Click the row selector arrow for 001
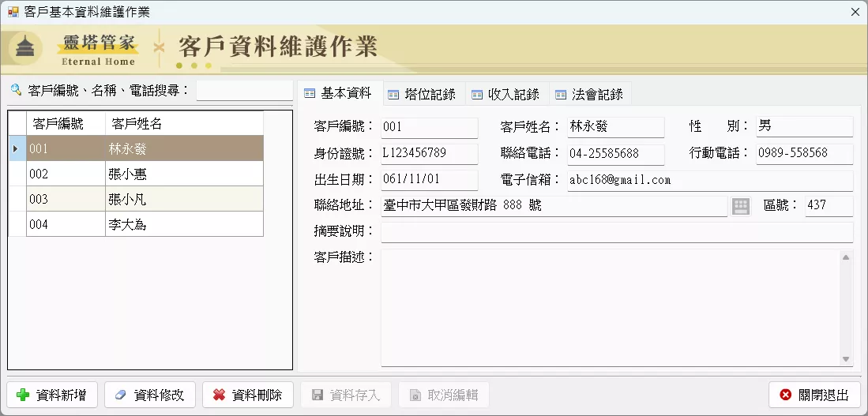 pos(17,149)
